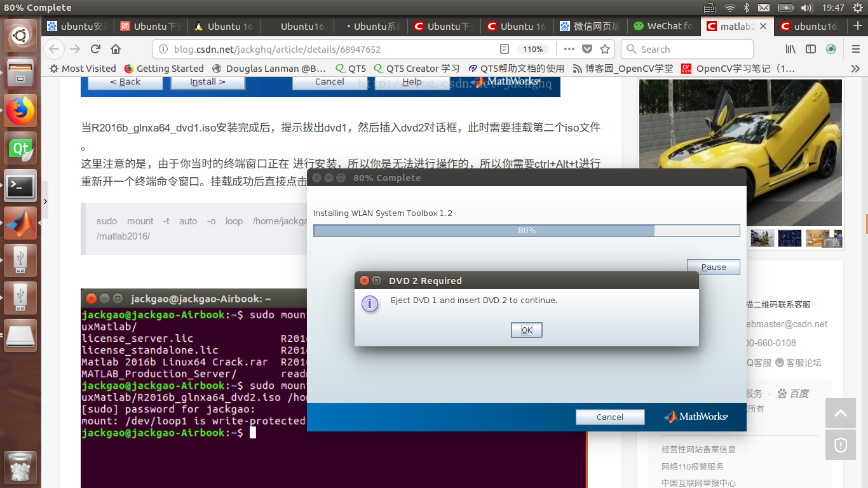The height and width of the screenshot is (488, 868).
Task: Toggle Reader View for the article
Action: click(505, 49)
